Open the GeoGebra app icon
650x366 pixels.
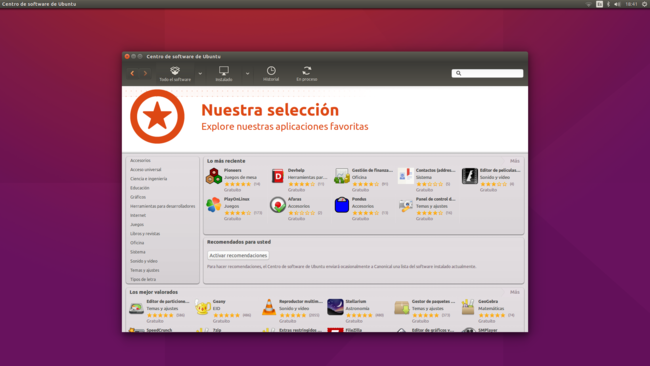coord(468,308)
